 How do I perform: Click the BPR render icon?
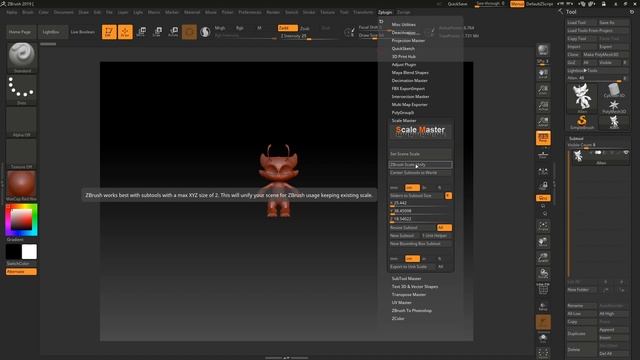click(543, 50)
